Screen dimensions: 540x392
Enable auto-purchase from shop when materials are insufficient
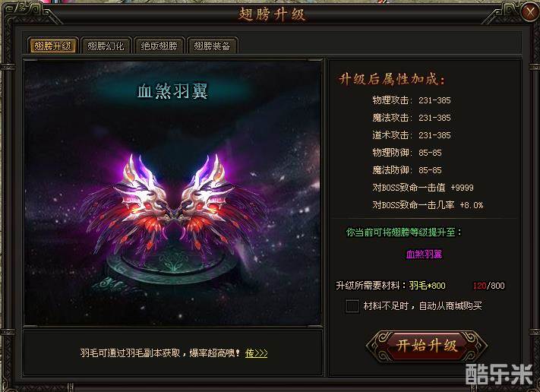[x=352, y=306]
